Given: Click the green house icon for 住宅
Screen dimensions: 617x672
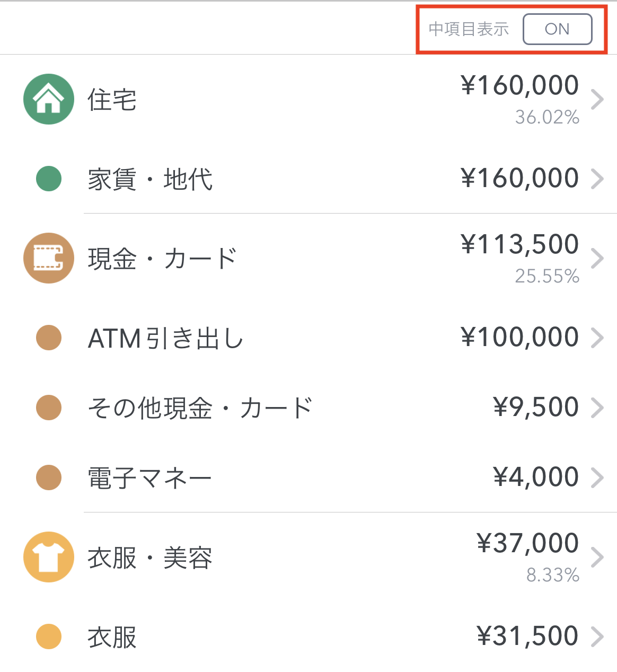Looking at the screenshot, I should tap(49, 99).
